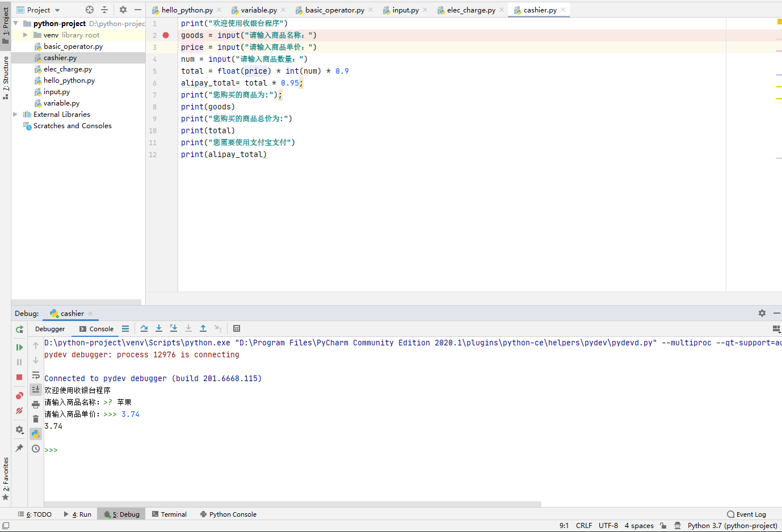Select Scratches and Consoles node

pyautogui.click(x=72, y=126)
